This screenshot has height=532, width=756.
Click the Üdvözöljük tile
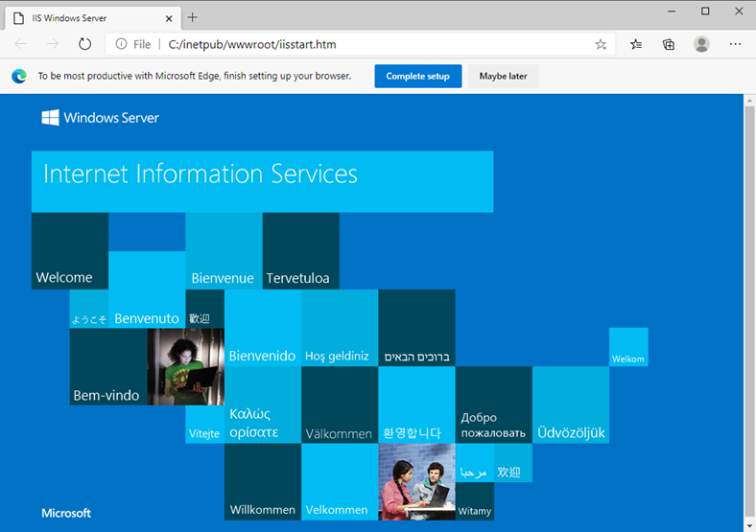coord(571,405)
